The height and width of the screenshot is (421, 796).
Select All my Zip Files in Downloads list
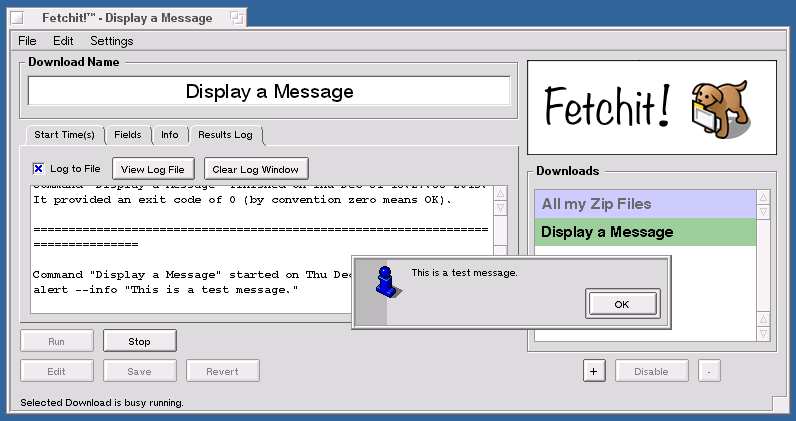tap(645, 204)
